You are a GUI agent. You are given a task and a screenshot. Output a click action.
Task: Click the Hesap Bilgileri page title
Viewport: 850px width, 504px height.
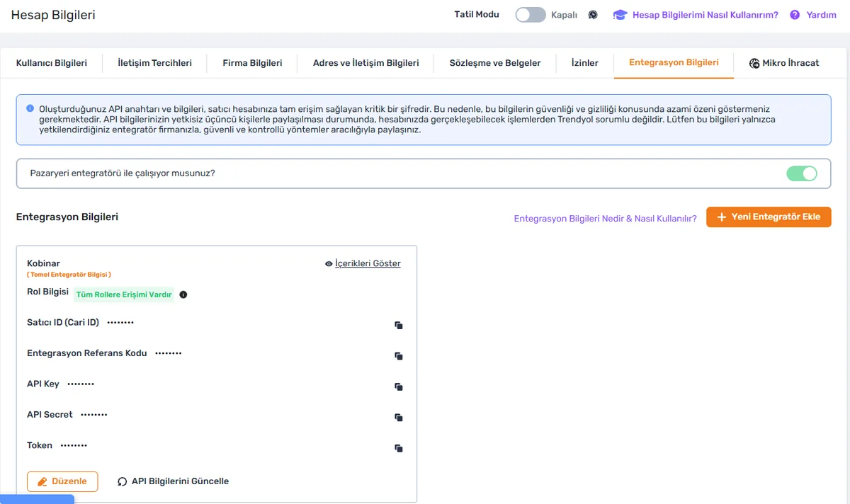(53, 15)
